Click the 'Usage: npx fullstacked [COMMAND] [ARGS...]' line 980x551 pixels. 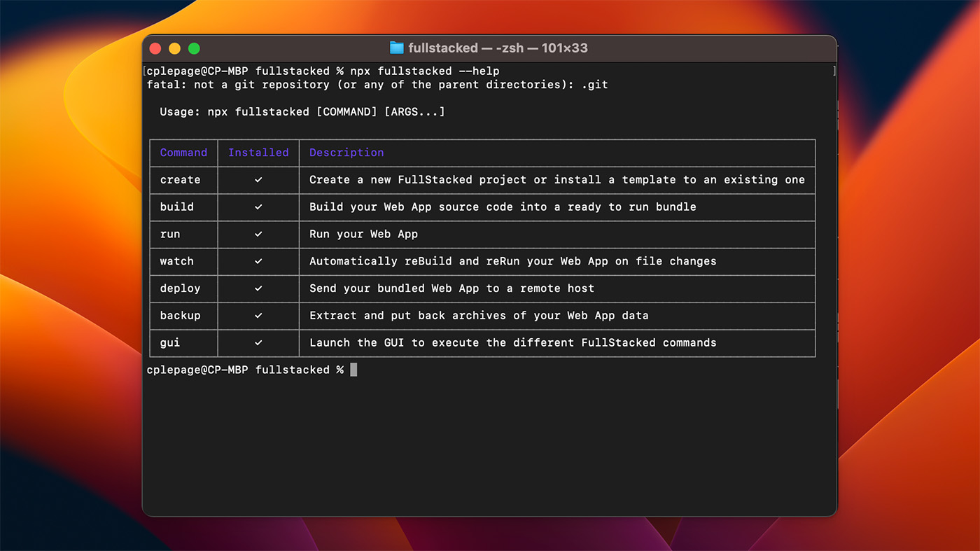[302, 112]
